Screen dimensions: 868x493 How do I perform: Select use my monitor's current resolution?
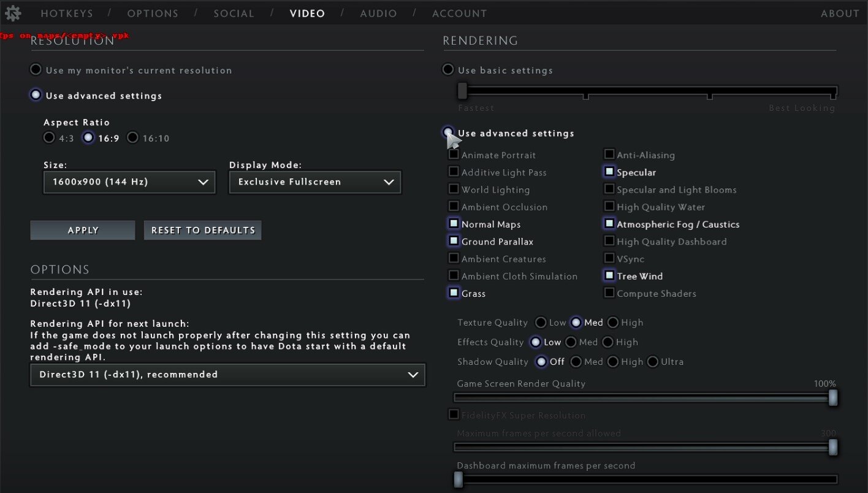[36, 70]
